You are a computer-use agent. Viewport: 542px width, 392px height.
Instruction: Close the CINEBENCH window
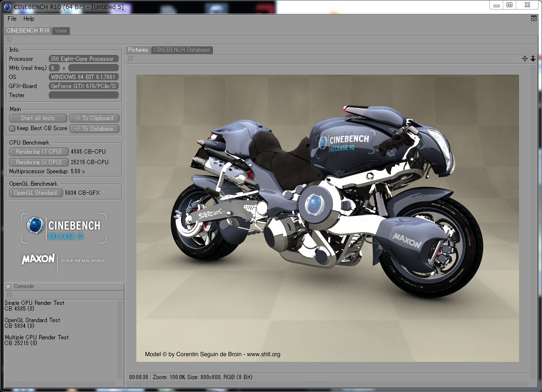click(x=528, y=5)
